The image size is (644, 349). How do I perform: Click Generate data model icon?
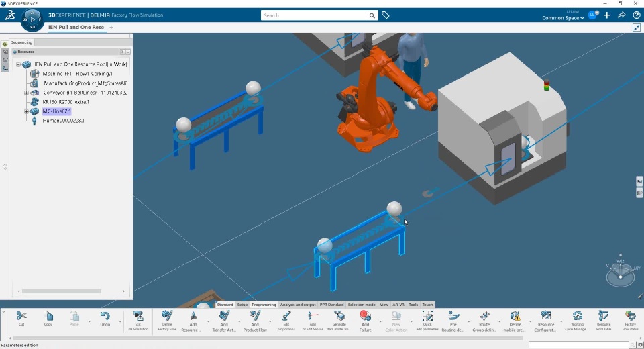339,315
